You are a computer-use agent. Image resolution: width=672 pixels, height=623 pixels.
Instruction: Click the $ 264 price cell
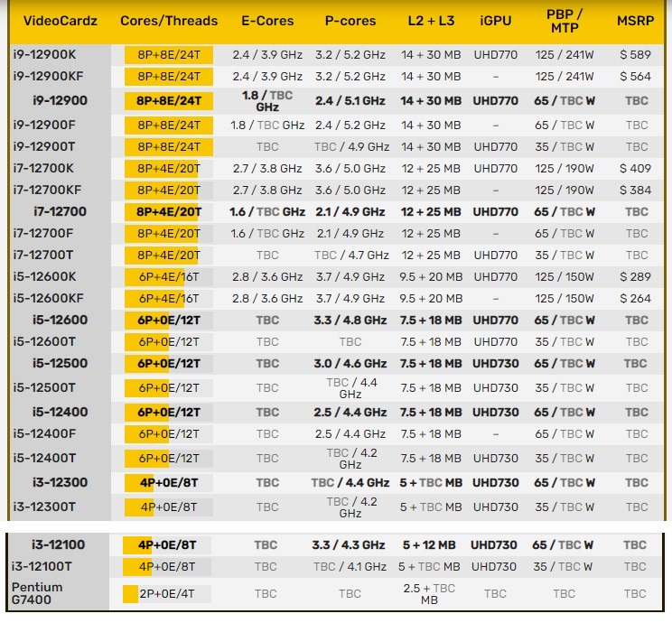635,298
